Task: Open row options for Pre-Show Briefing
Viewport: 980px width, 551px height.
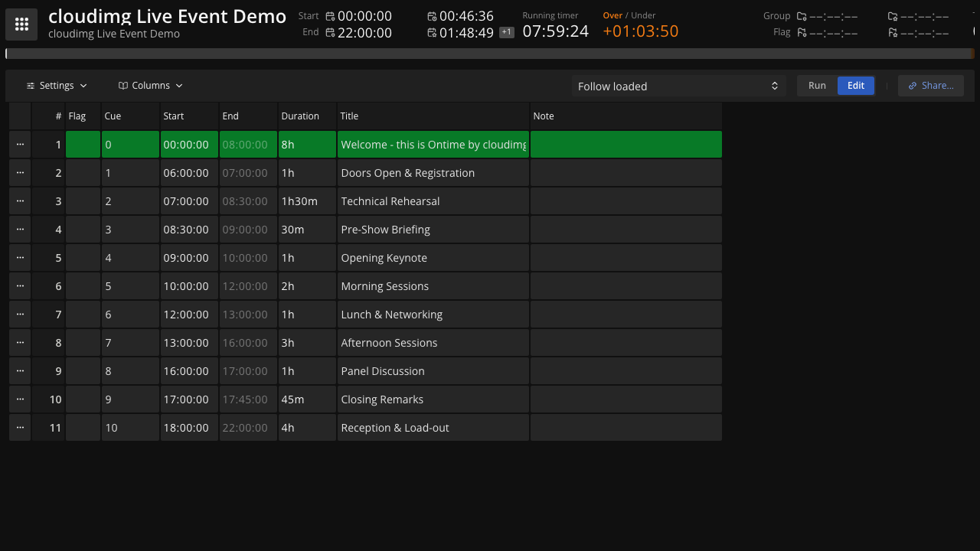Action: pos(20,230)
